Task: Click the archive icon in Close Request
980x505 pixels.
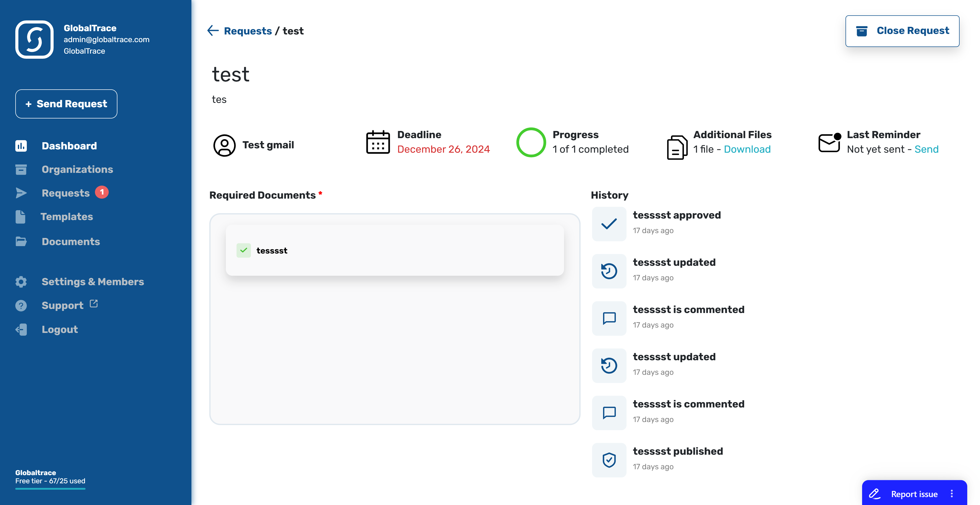Action: tap(862, 31)
